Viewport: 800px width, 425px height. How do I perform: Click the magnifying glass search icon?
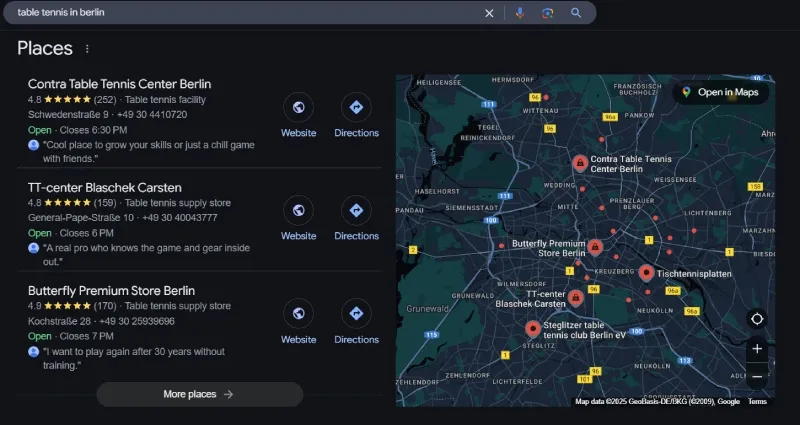(576, 13)
